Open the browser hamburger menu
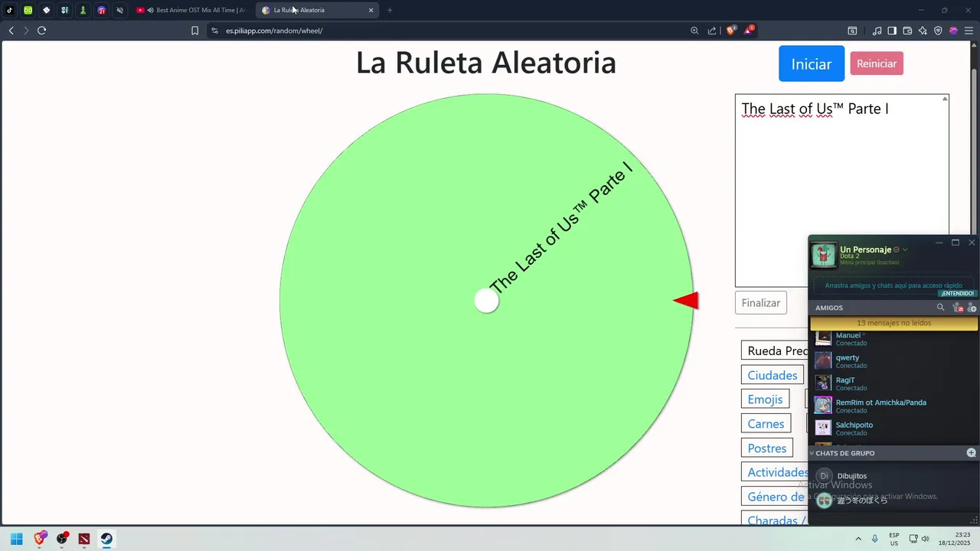The image size is (980, 551). tap(969, 31)
